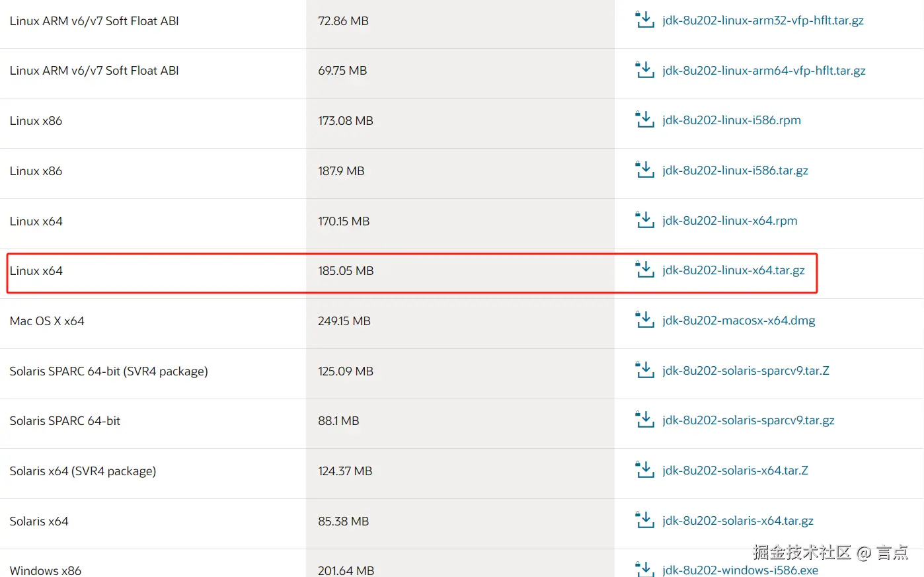Open the jdk-8u202-linux-arm32-vfp-hflt.tar.gz link
The height and width of the screenshot is (577, 924).
[x=763, y=20]
